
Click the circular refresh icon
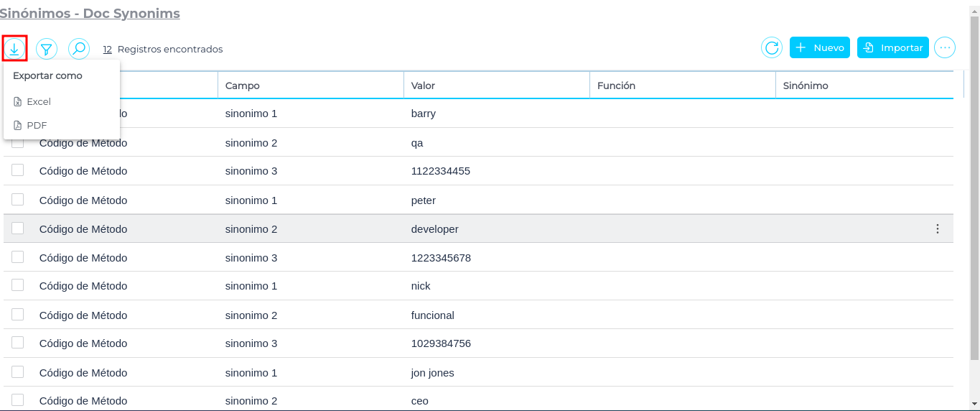tap(772, 48)
